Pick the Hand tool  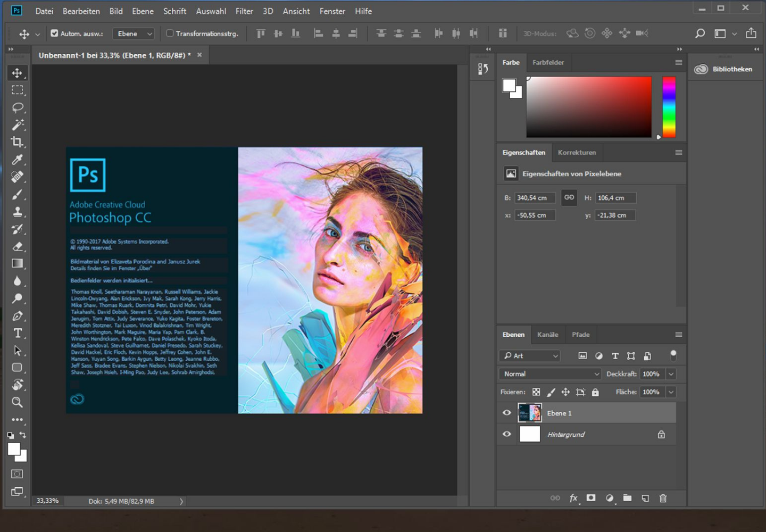(x=18, y=385)
